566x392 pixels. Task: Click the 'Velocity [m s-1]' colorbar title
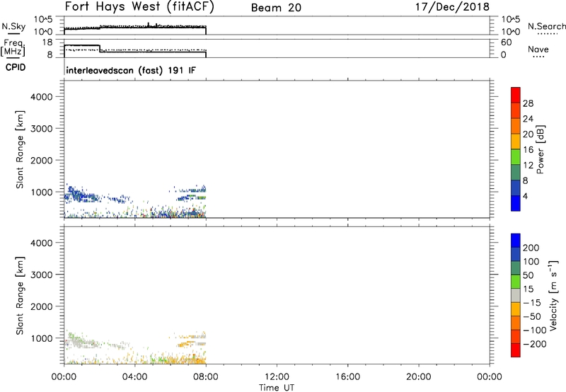coord(553,295)
